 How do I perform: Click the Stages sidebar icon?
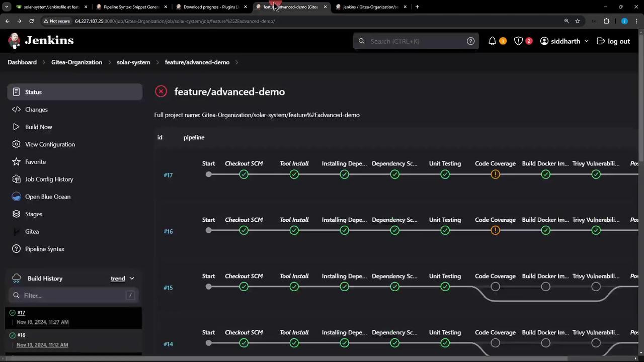click(x=16, y=214)
